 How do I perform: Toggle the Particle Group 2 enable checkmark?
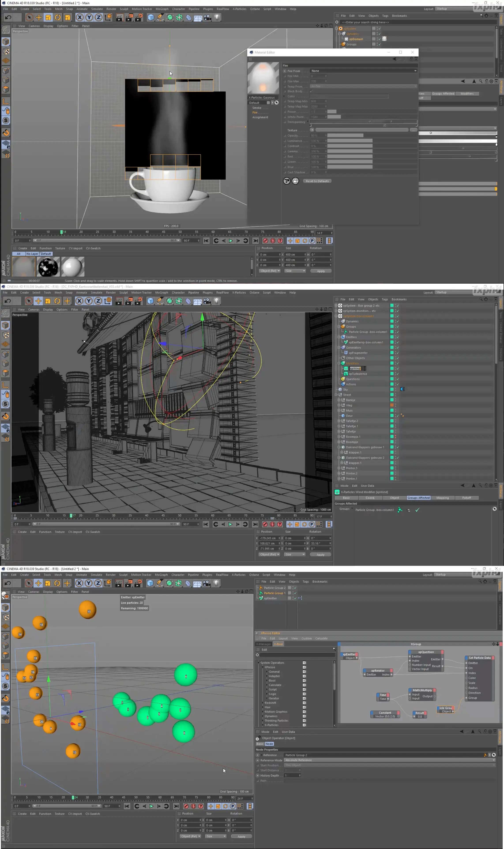[295, 588]
